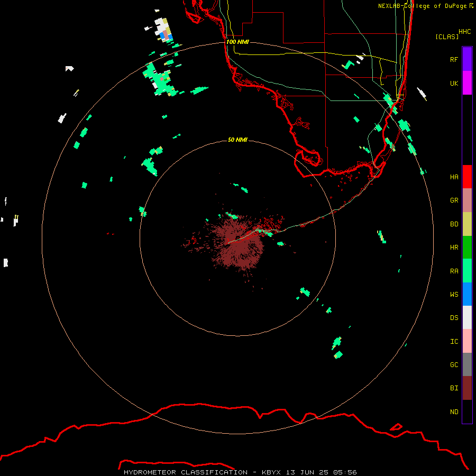Image resolution: width=476 pixels, height=476 pixels.
Task: Click the white DS color swatch
Action: [x=467, y=317]
